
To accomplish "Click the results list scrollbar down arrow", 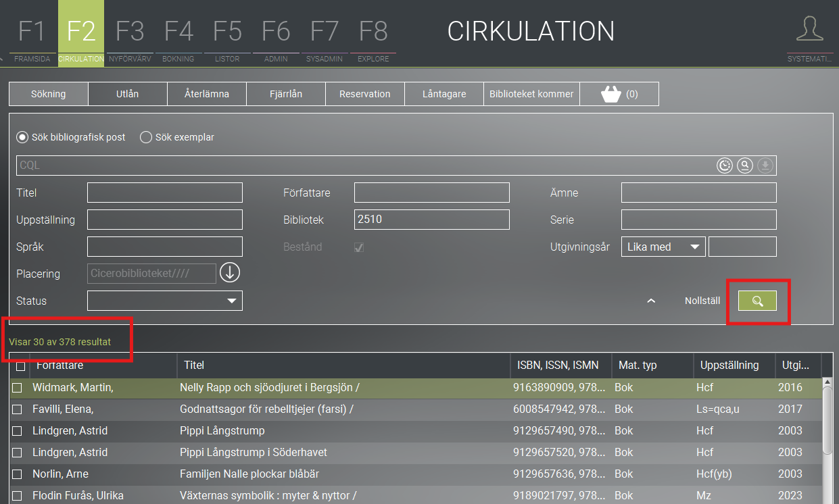I will (x=827, y=499).
